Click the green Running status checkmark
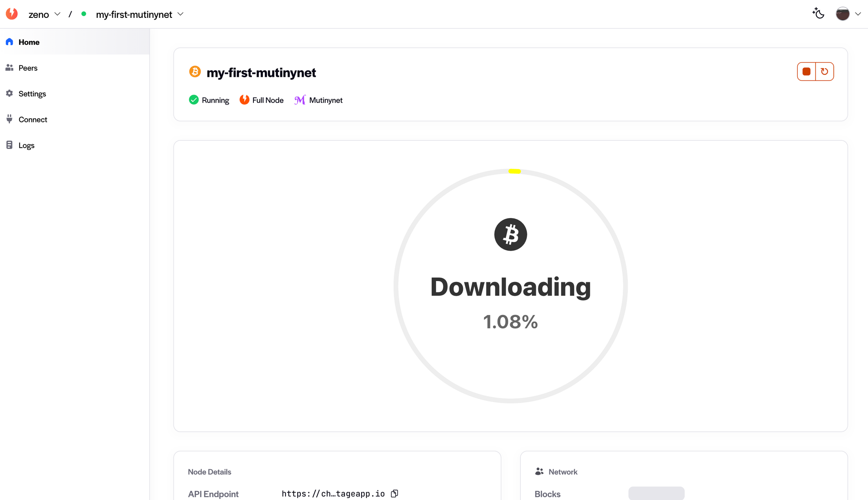The height and width of the screenshot is (500, 868). coord(194,100)
